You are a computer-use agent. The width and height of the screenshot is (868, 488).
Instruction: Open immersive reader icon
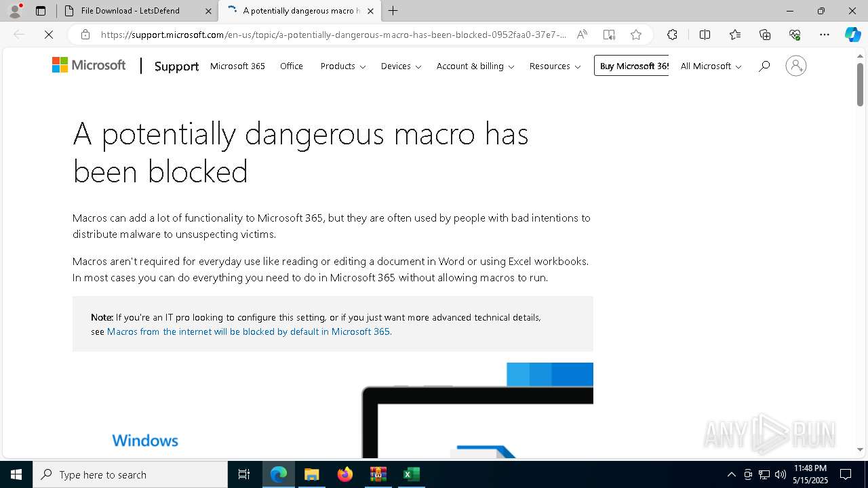point(609,35)
